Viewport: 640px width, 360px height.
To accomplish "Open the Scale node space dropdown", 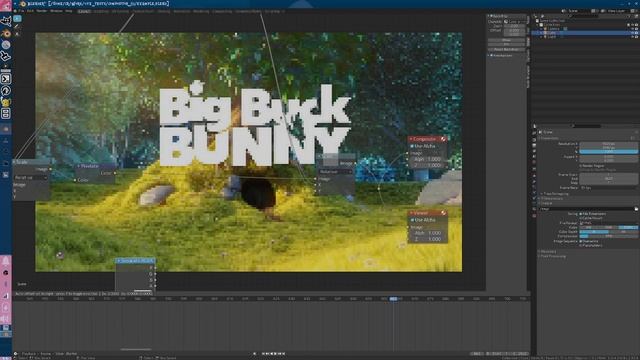I will tap(31, 178).
